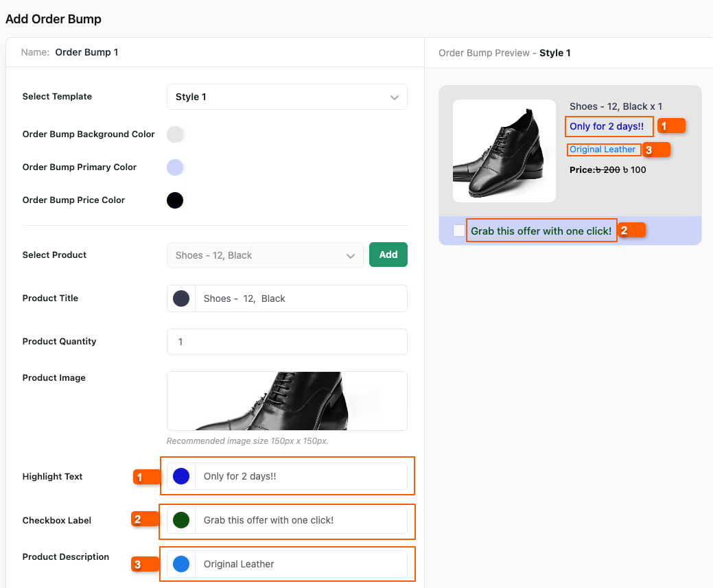Click the Product Image upload area

287,401
